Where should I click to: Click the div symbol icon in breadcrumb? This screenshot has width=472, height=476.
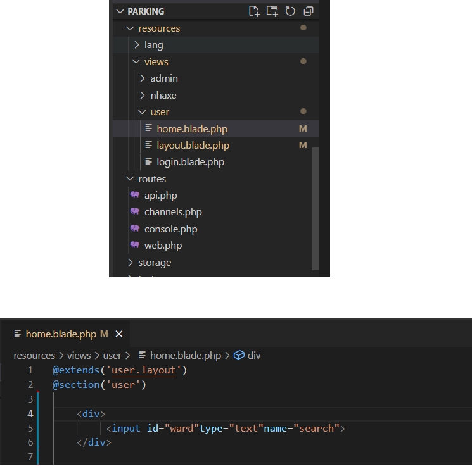[x=239, y=356]
